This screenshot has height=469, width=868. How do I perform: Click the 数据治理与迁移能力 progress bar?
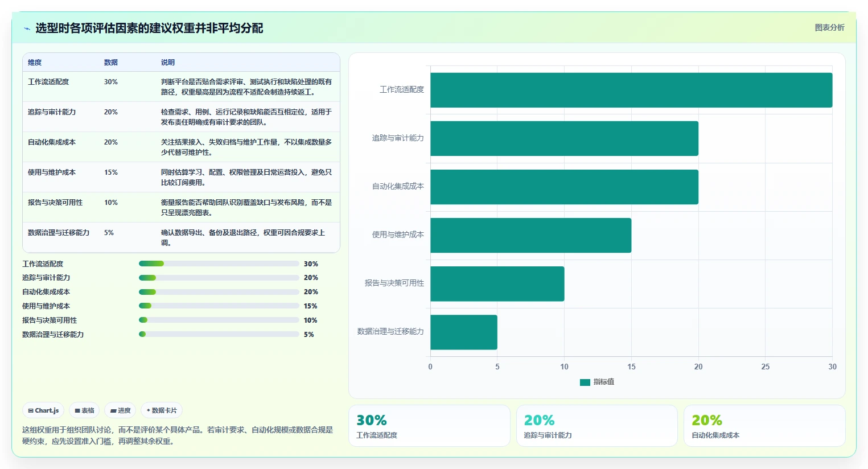click(x=219, y=334)
